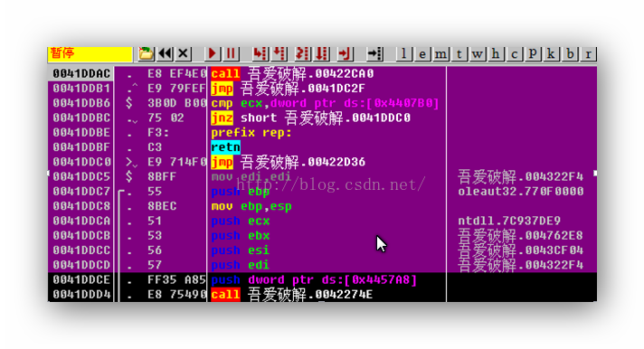Pause execution with red pause icon

pos(231,53)
